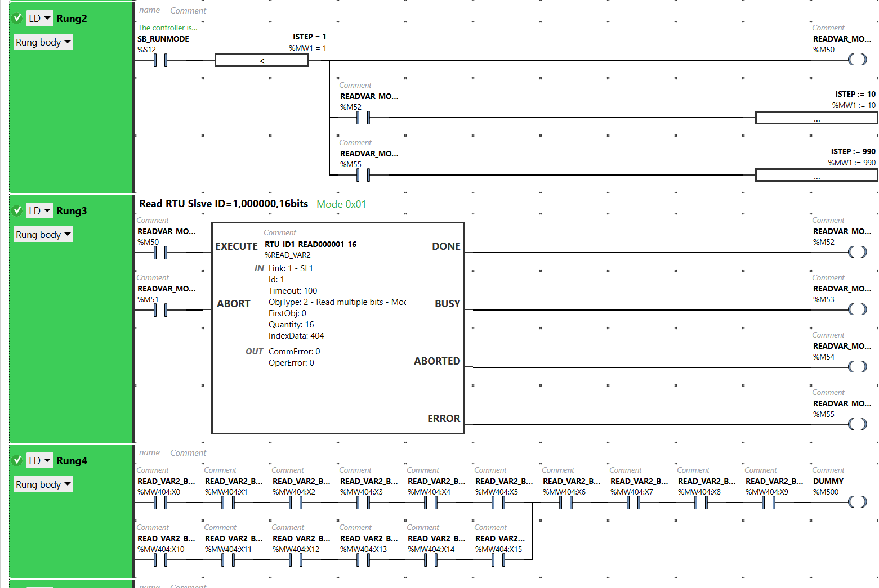Open the LD language dropdown for Rung3
Viewport: 879px width, 588px height.
39,210
